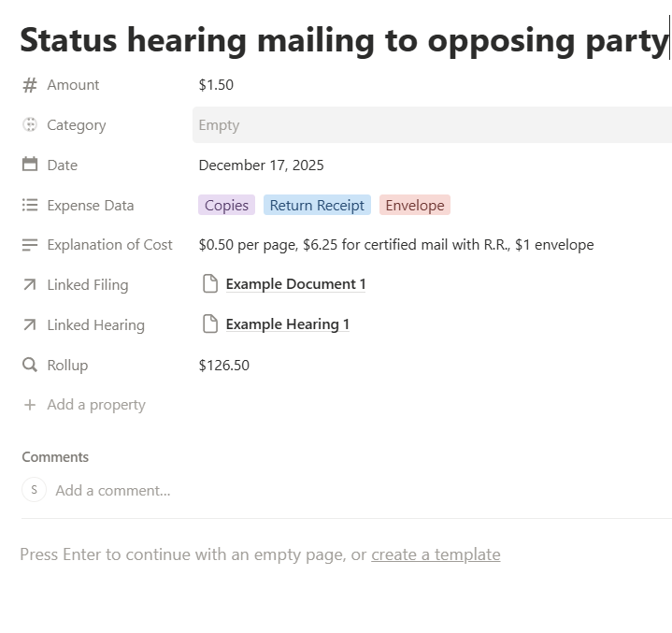Click the create a template link
The image size is (672, 633).
coord(436,554)
